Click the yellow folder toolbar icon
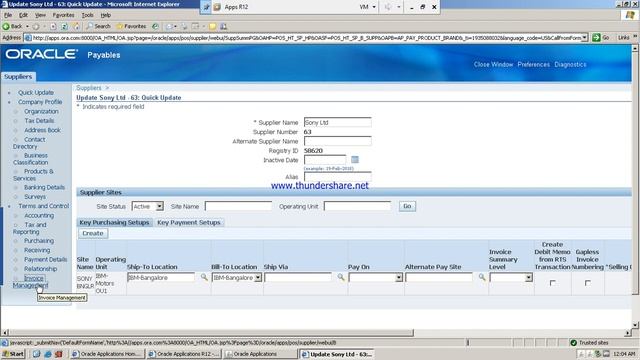This screenshot has width=640, height=360. 213,26
